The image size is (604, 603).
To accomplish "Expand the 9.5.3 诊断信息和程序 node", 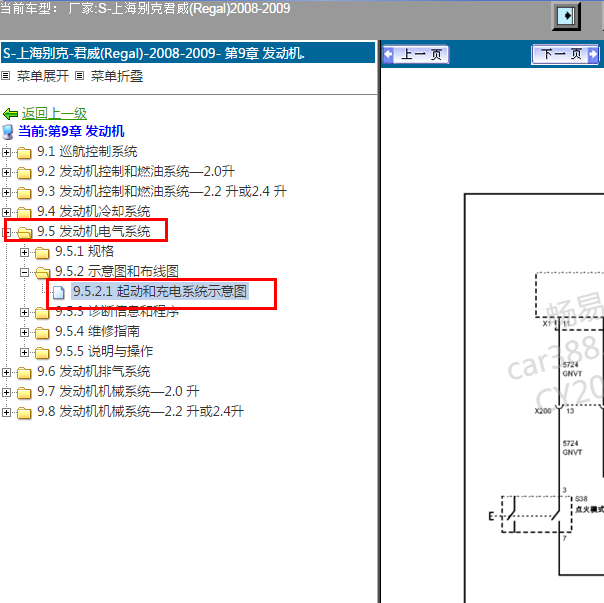I will tap(24, 312).
